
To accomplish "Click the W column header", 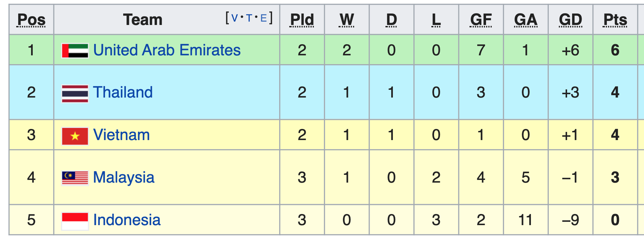I will [x=347, y=20].
